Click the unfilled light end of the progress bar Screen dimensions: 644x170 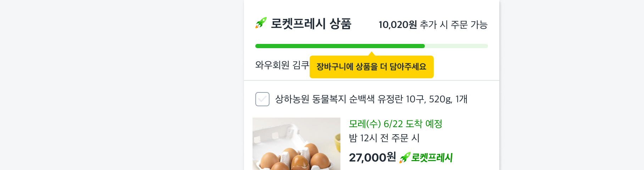[x=457, y=46]
